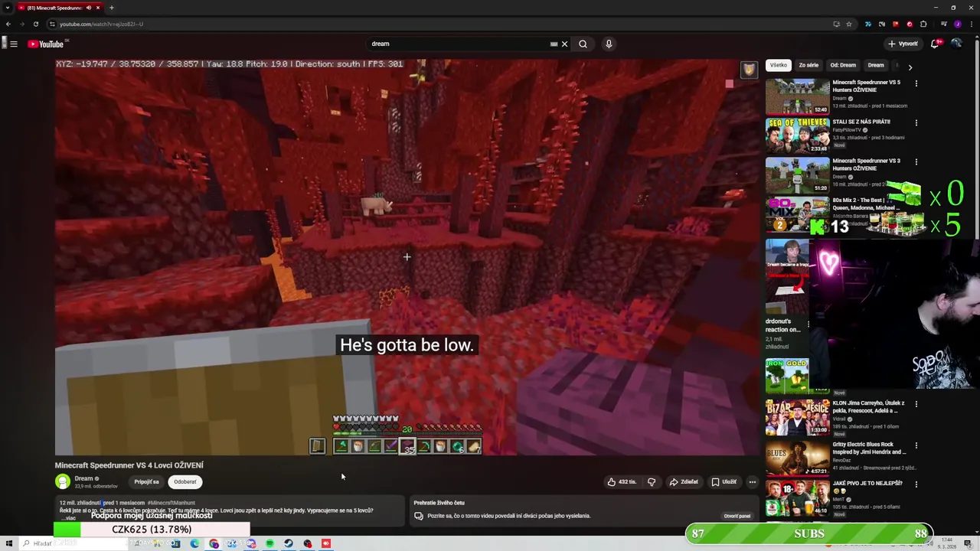
Task: Open three-dot menu for STALI SE Z NÁS PIRÁTI
Action: (x=916, y=122)
